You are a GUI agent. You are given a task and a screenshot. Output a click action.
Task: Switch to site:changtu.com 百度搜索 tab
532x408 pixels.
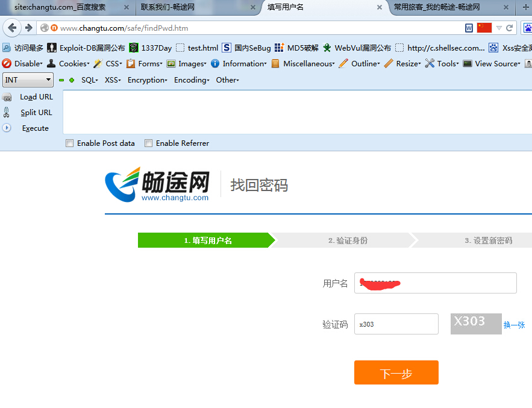[x=67, y=7]
